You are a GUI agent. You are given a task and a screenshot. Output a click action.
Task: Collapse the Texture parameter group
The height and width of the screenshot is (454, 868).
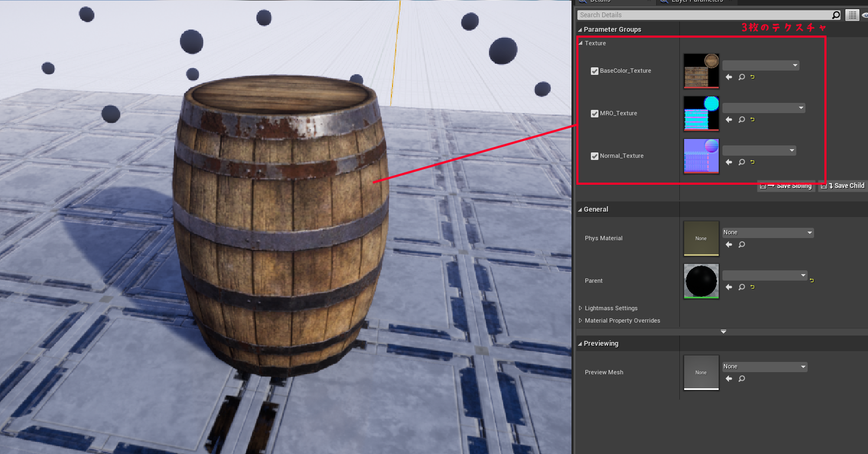(581, 43)
